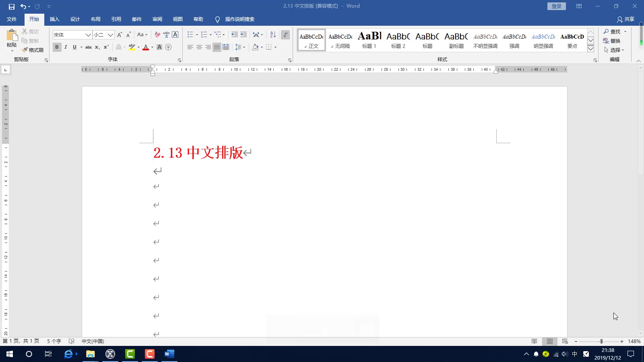
Task: Apply the 无间隔 (No Spacing) style
Action: click(340, 40)
